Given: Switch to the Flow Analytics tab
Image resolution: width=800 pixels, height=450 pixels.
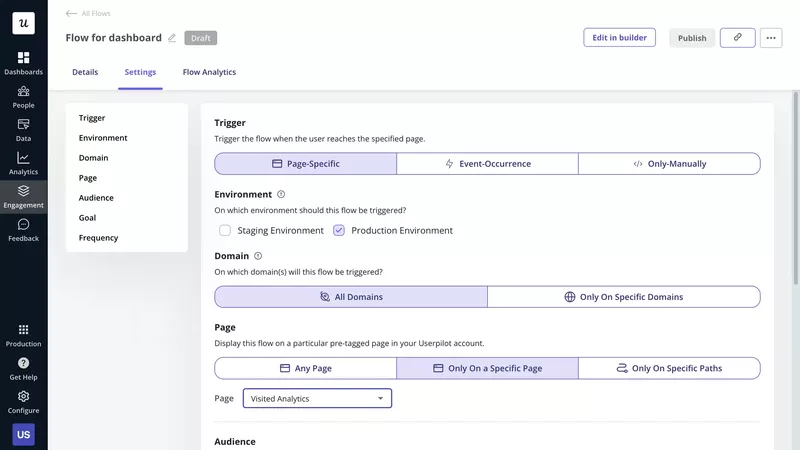Looking at the screenshot, I should [x=209, y=72].
